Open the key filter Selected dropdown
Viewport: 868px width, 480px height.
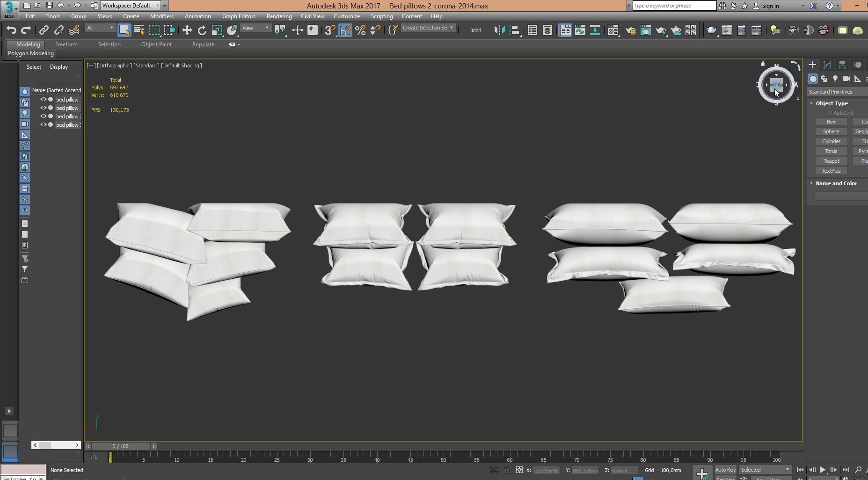765,470
